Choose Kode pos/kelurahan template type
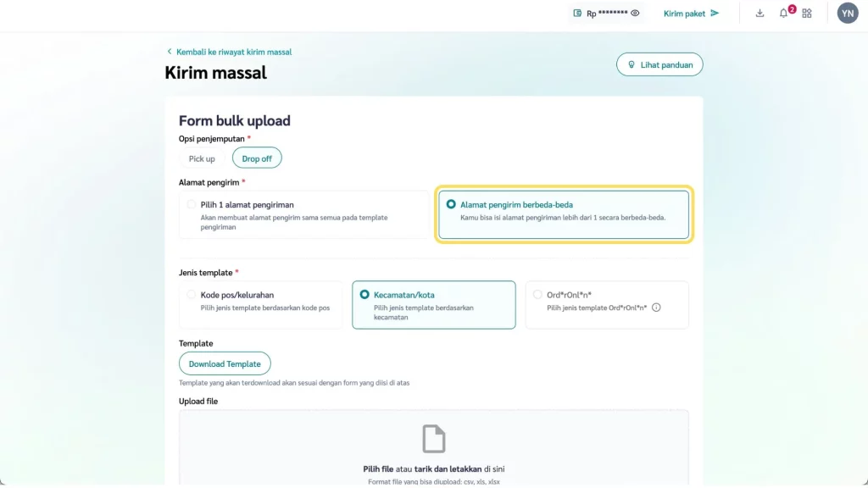868x488 pixels. point(192,295)
